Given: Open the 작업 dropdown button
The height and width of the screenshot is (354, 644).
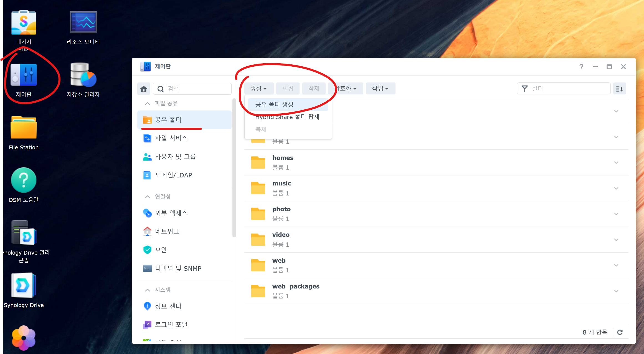Looking at the screenshot, I should click(x=380, y=89).
